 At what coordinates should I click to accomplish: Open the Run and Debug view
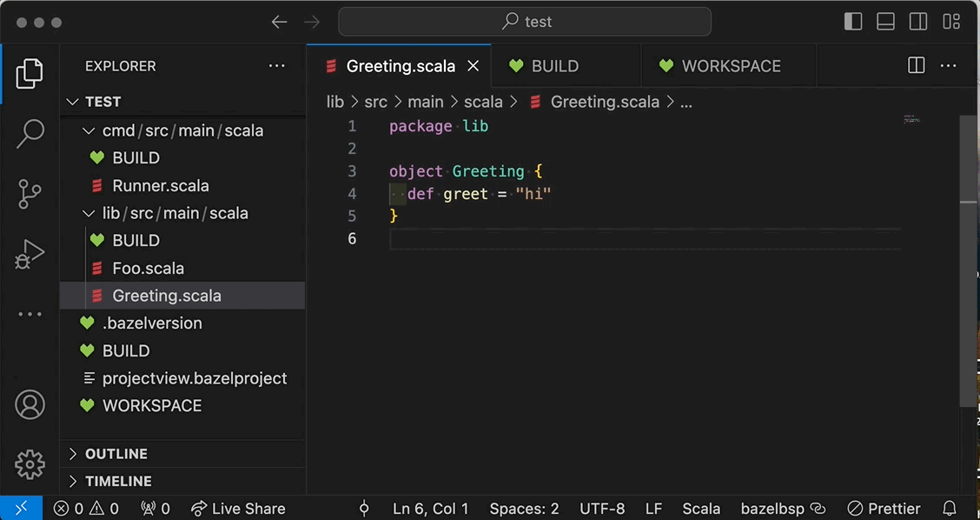tap(30, 254)
